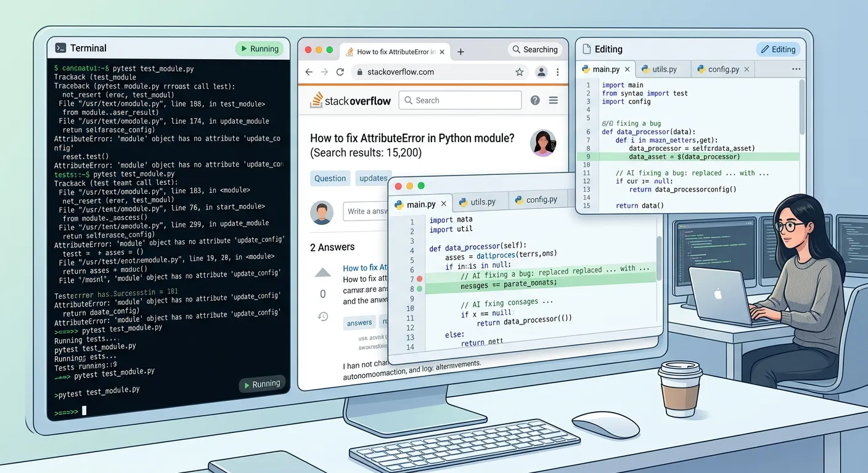Open a new browser tab

pos(461,52)
